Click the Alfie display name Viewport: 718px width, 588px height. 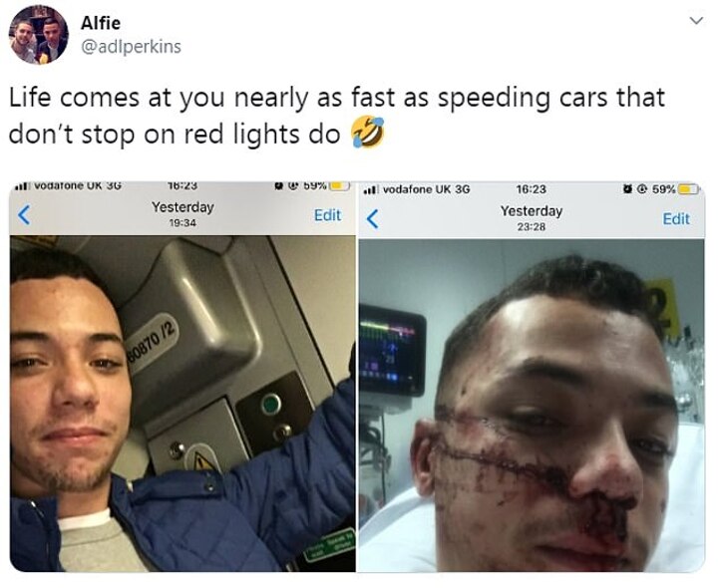pos(101,23)
